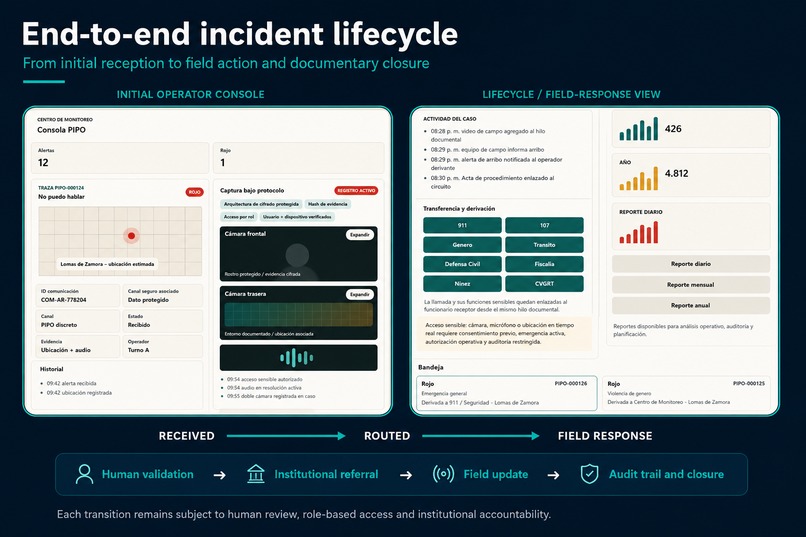Viewport: 806px width, 537px height.
Task: Click the 'Dato protegido' secure channel field
Action: [x=162, y=295]
